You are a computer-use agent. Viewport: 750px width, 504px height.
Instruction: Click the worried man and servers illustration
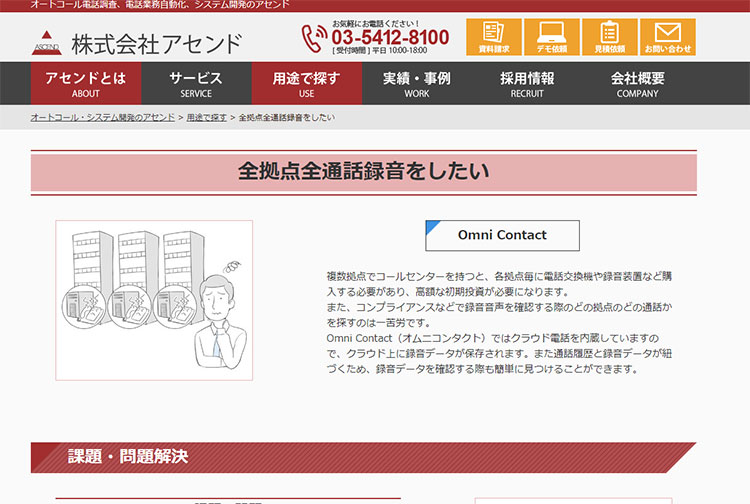point(154,300)
